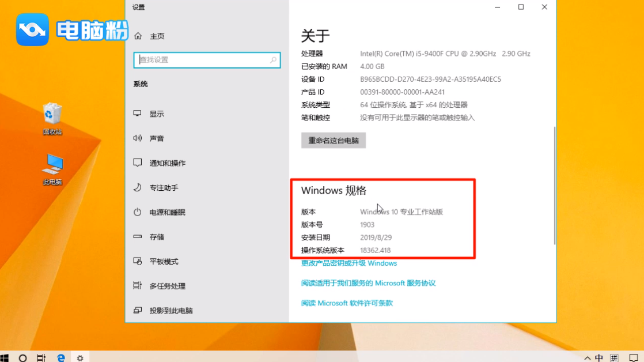Click the 安装日期 value 2019/8/29
The image size is (644, 362).
click(376, 237)
